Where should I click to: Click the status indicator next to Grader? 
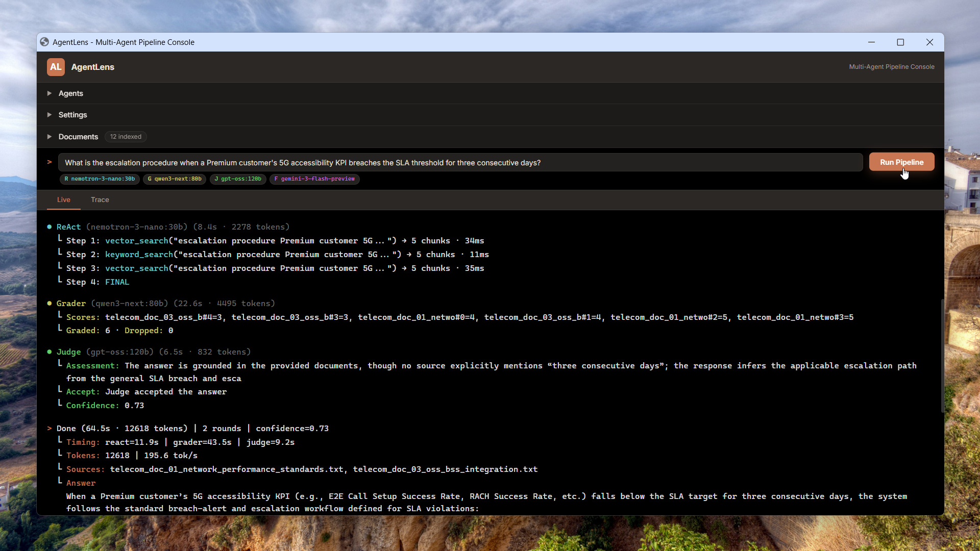[50, 303]
